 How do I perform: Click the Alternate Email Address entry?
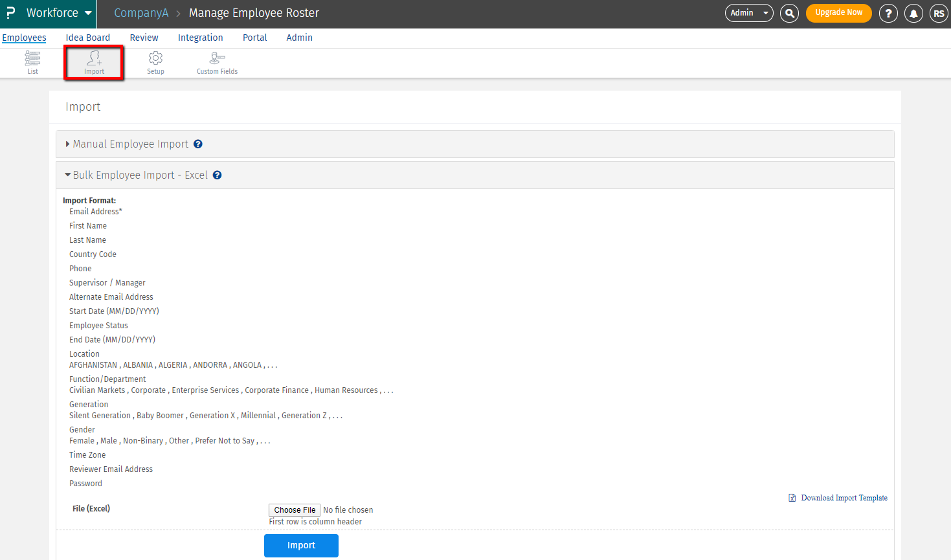[111, 297]
